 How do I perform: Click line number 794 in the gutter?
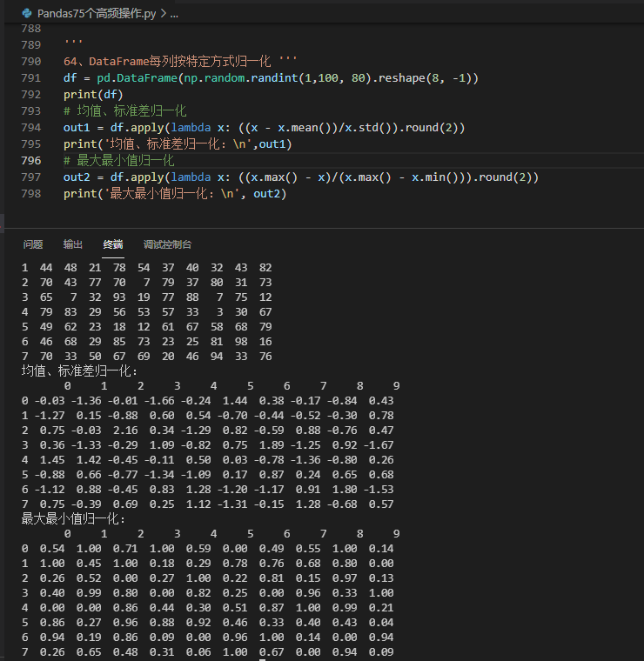[x=31, y=128]
